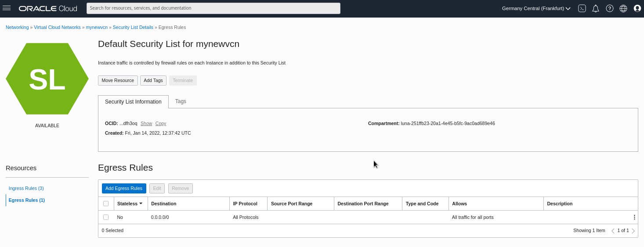This screenshot has height=247, width=644.
Task: Switch to the Tags tab
Action: coord(181,101)
